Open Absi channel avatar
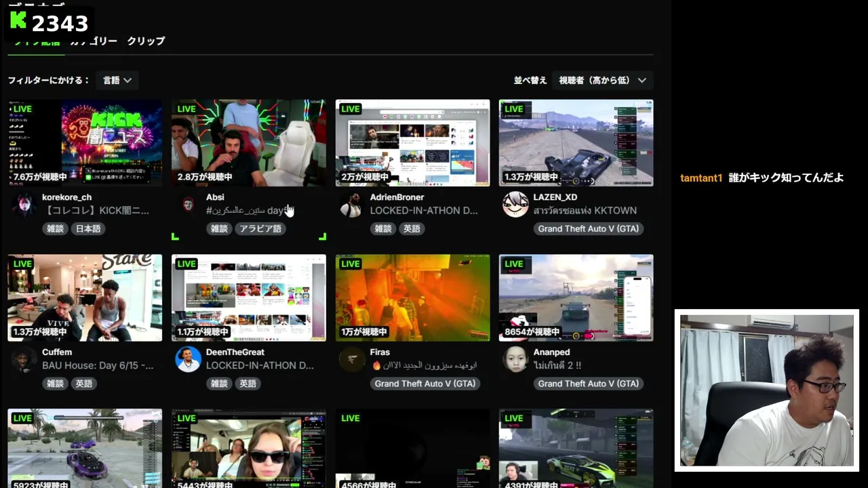Image resolution: width=868 pixels, height=488 pixels. coord(188,204)
